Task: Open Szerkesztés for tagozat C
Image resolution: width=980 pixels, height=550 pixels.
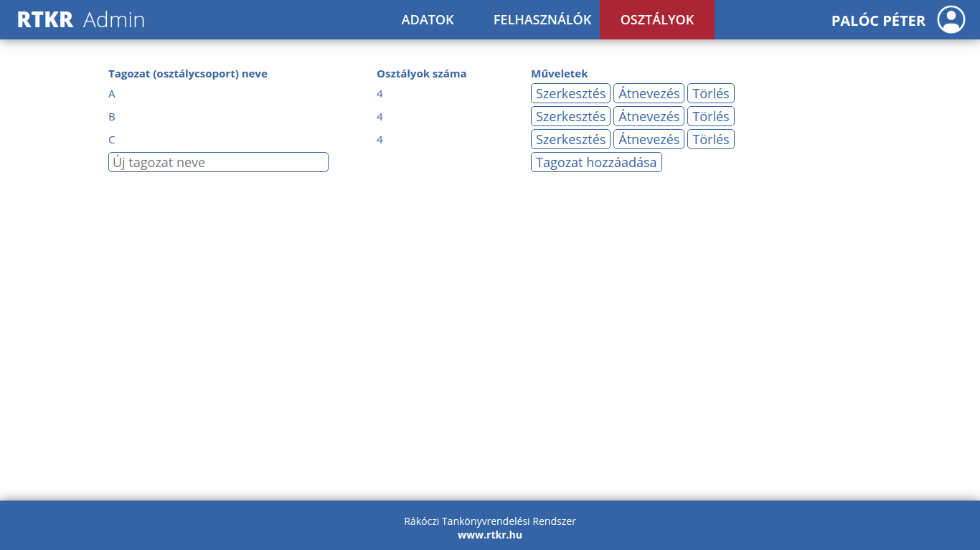Action: click(570, 139)
